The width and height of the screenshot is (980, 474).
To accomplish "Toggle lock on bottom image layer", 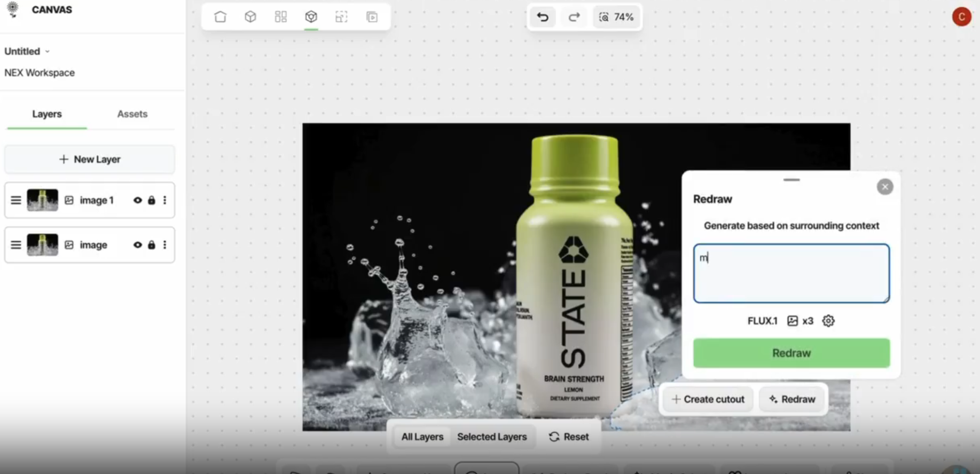I will click(x=152, y=245).
